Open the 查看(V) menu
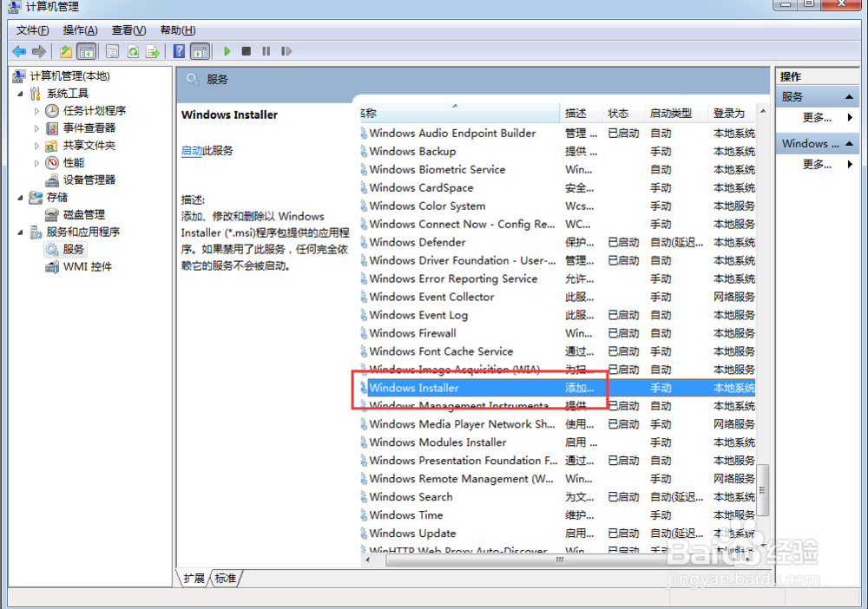This screenshot has height=609, width=868. (x=128, y=29)
